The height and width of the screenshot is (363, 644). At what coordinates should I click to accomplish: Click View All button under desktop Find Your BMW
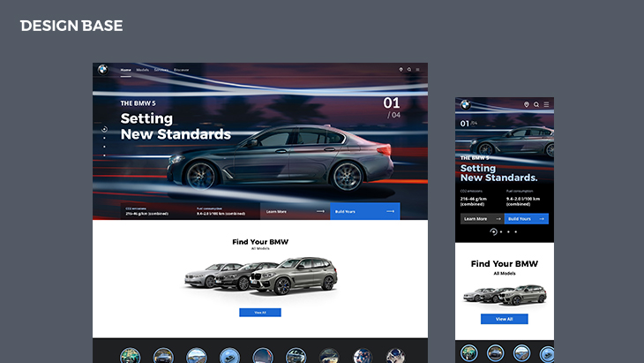tap(260, 313)
